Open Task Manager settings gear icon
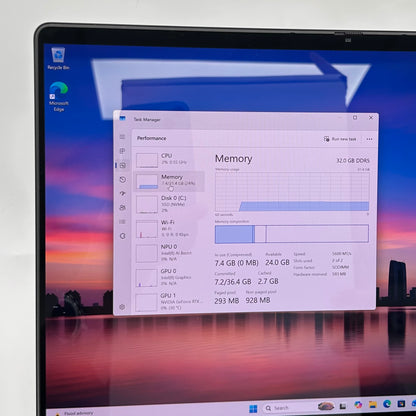 point(122,307)
